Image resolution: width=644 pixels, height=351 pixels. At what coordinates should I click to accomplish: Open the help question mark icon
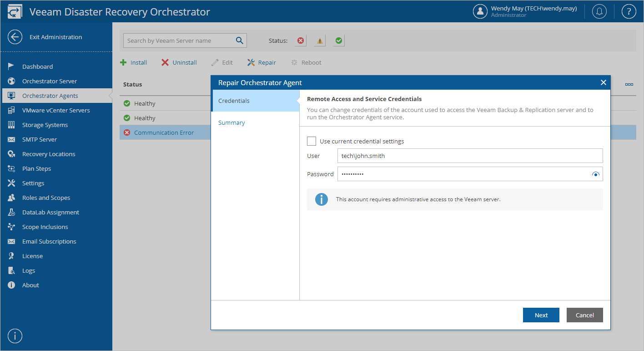pos(629,11)
